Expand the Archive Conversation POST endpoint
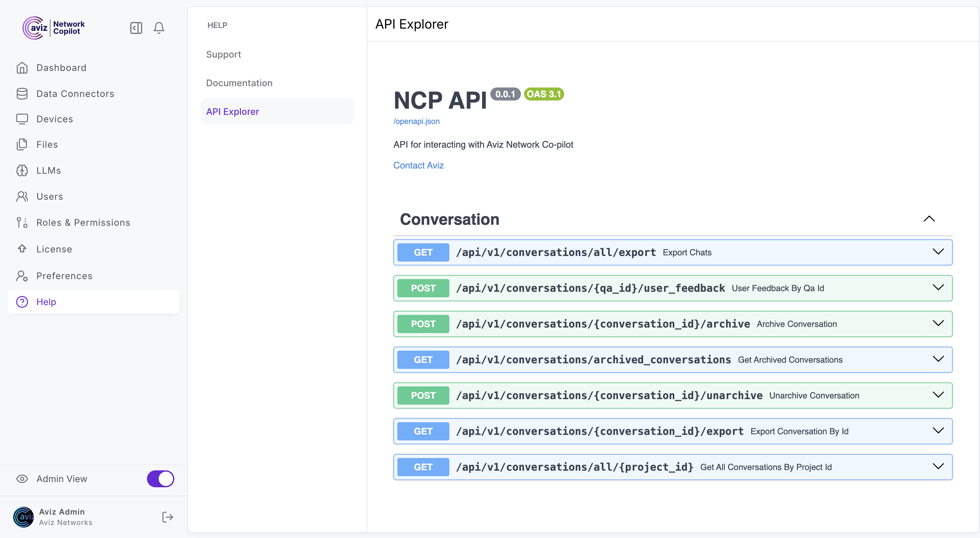Image resolution: width=980 pixels, height=538 pixels. click(938, 323)
